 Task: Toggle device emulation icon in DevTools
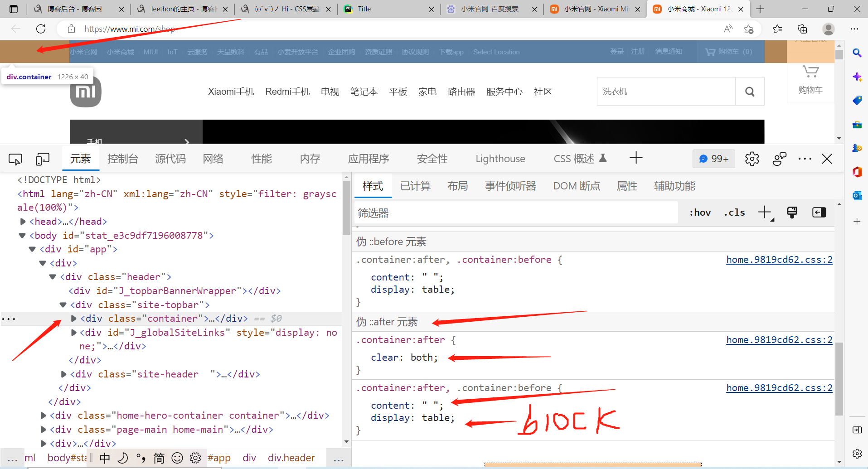43,159
